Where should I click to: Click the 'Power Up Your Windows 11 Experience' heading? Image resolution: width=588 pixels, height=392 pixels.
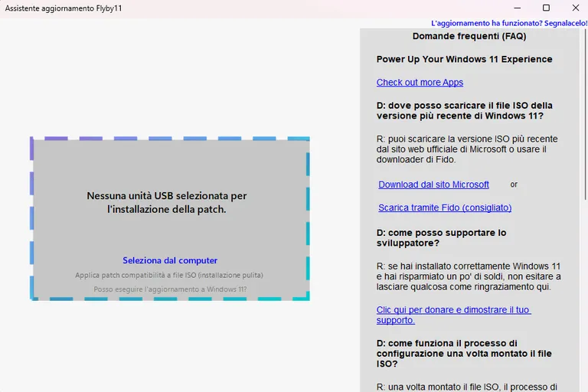464,59
